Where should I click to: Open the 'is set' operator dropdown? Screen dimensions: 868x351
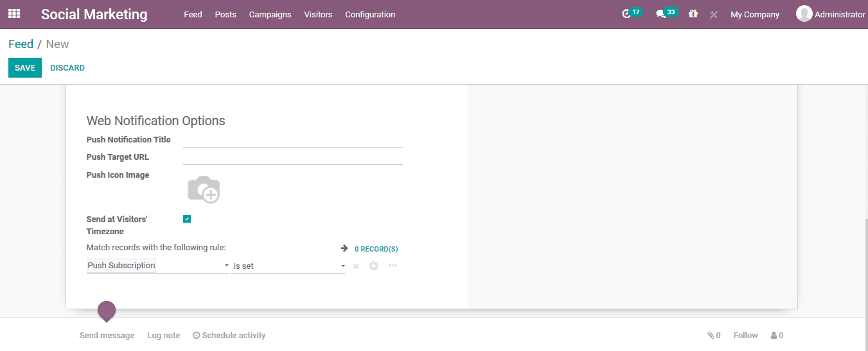[288, 266]
